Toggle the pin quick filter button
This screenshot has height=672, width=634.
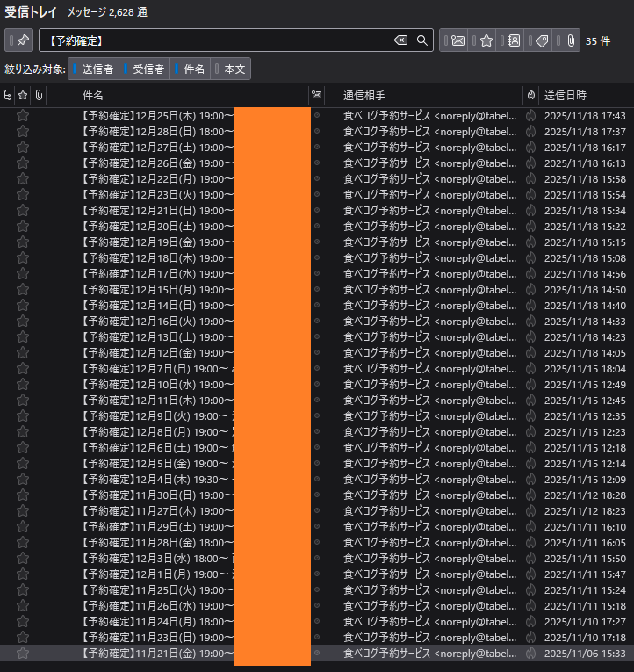(19, 40)
